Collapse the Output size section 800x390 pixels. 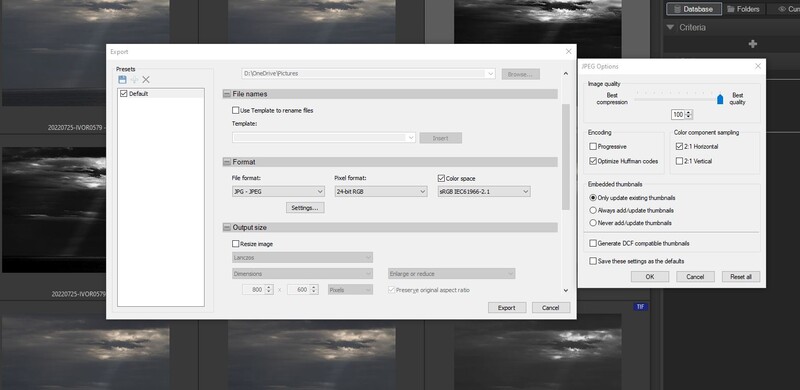point(227,228)
